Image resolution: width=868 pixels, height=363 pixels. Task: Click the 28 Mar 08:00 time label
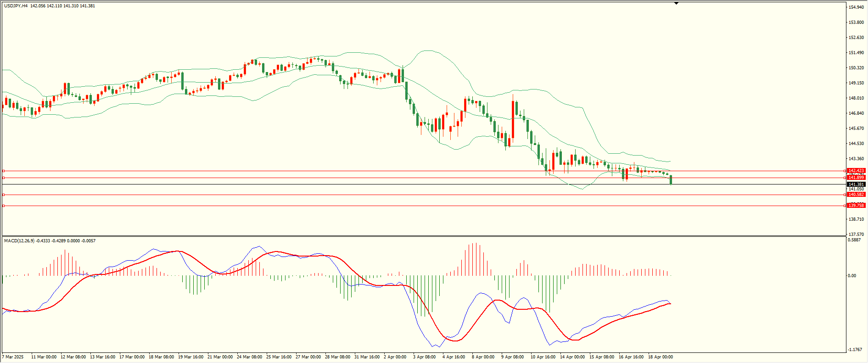[x=337, y=357]
